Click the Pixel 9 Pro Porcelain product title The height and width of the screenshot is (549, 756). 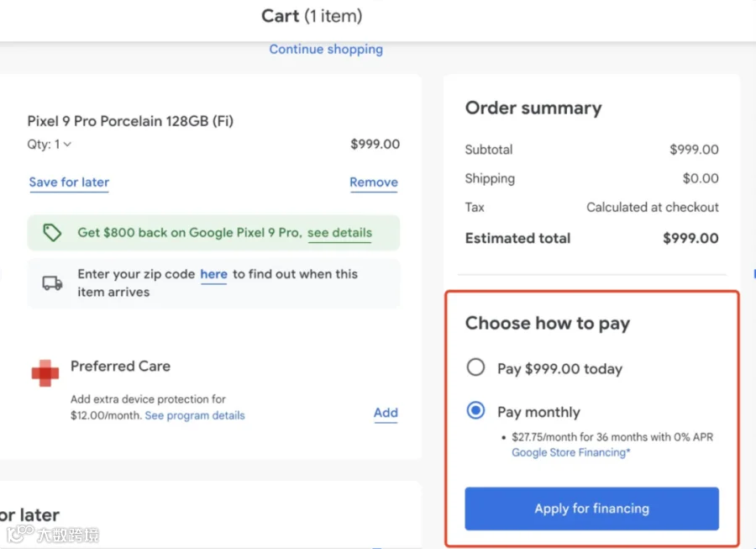point(130,121)
